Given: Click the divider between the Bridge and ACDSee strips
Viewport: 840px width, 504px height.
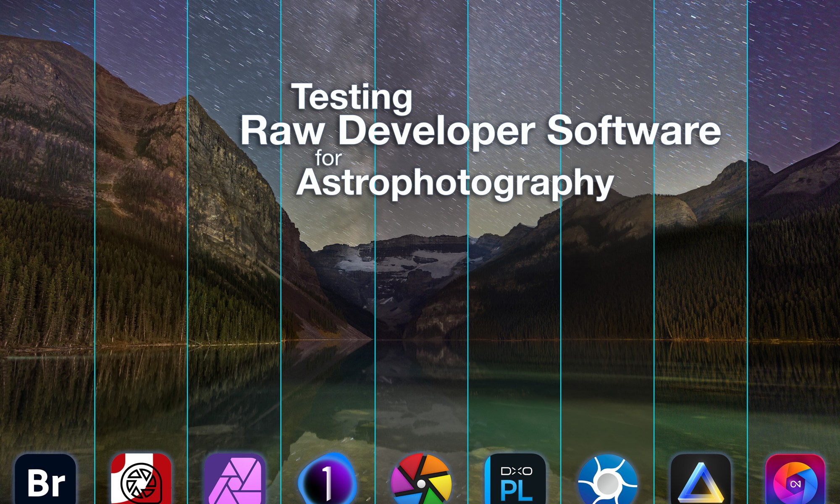Looking at the screenshot, I should tap(95, 252).
